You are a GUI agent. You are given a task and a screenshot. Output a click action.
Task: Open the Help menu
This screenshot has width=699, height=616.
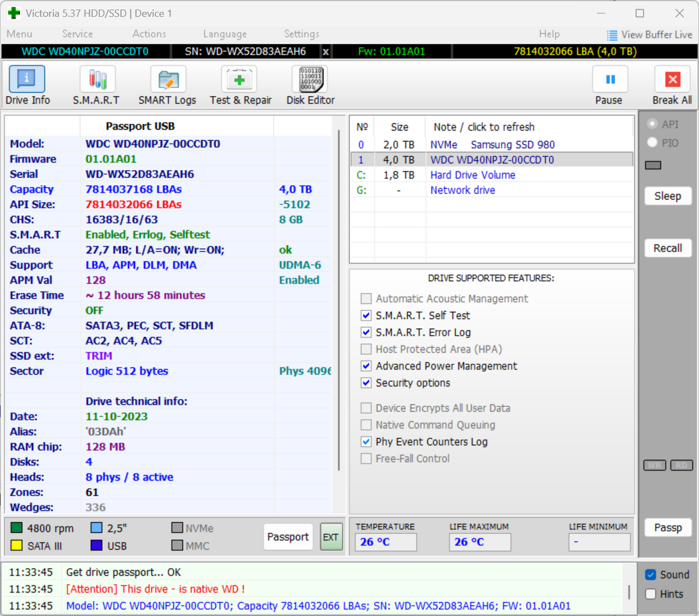(549, 34)
